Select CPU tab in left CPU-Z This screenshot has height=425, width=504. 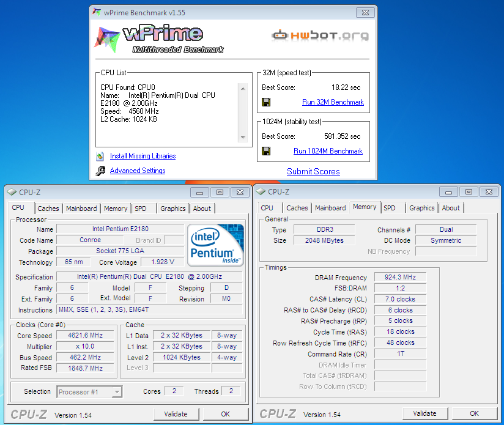[x=18, y=207]
